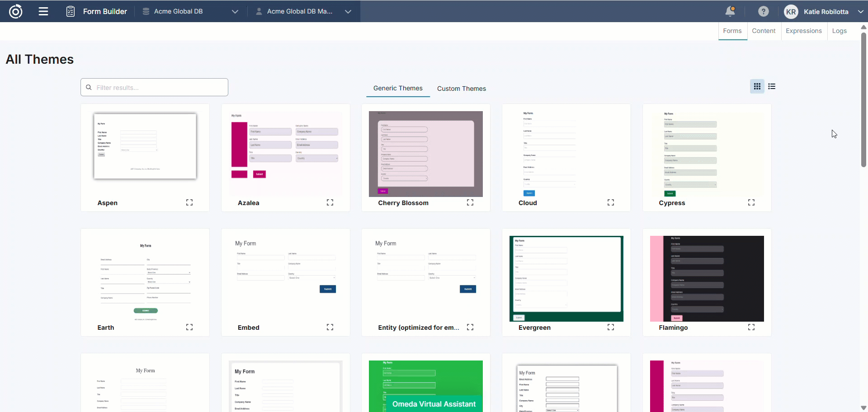Viewport: 868px width, 412px height.
Task: Click the Form Builder clipboard icon
Action: coord(71,11)
